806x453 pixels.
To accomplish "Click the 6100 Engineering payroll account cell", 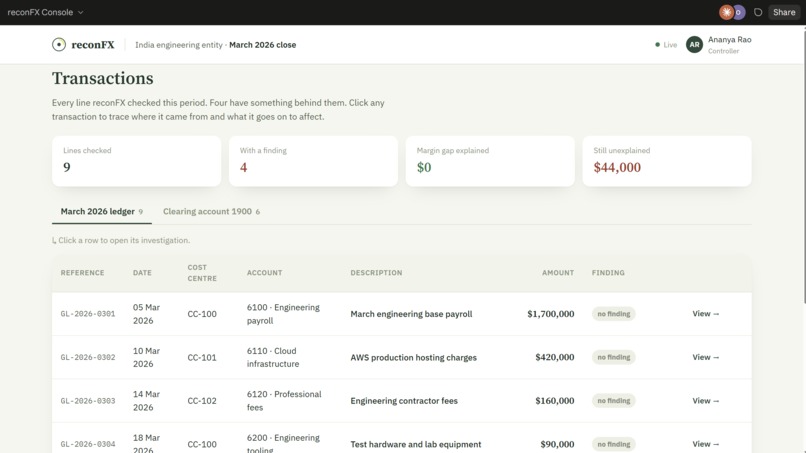I will (283, 314).
